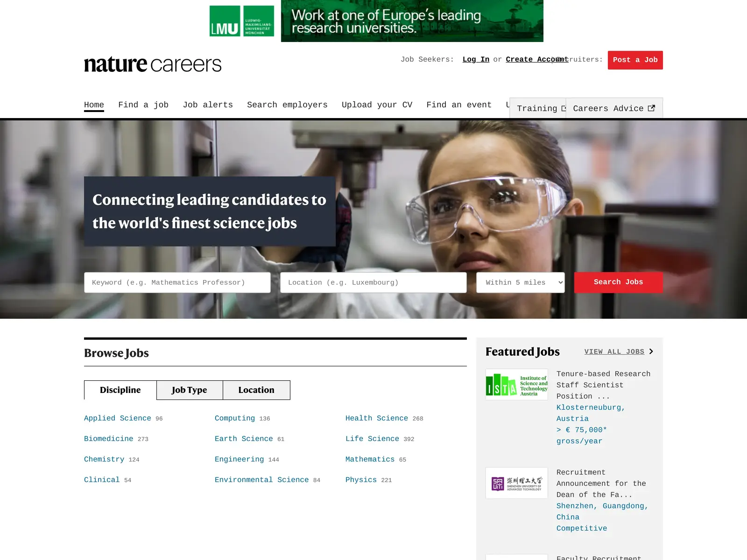This screenshot has width=747, height=560.
Task: Select the Discipline browse tab
Action: tap(120, 390)
